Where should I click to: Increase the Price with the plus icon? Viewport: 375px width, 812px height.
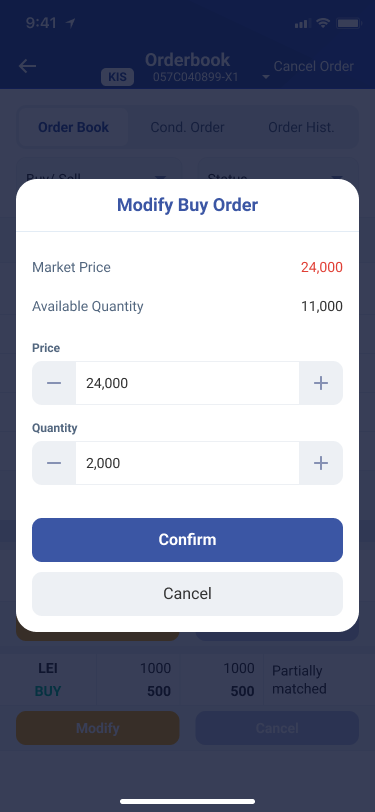point(321,383)
